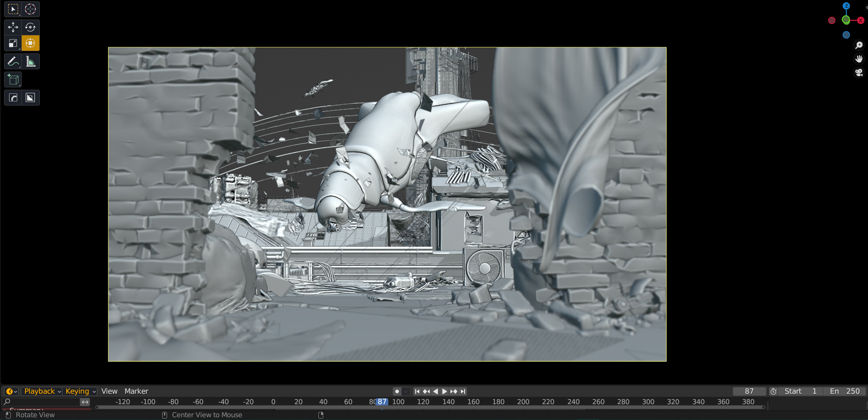This screenshot has height=420, width=868.
Task: Open the Marker menu
Action: coord(136,391)
